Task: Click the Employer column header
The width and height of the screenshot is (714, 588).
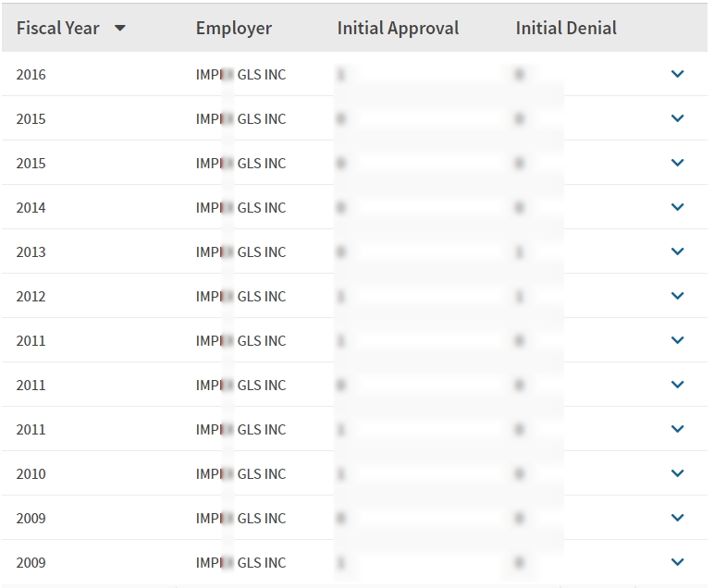Action: [x=234, y=29]
